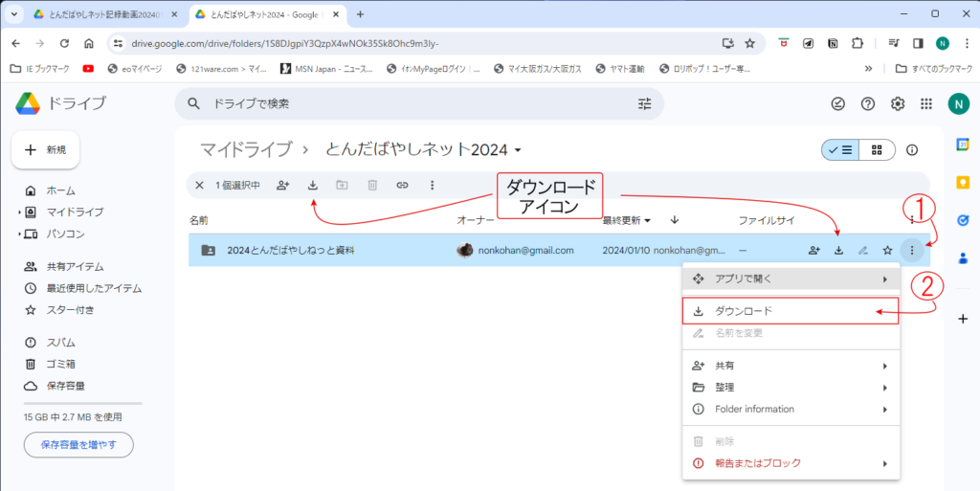Click the get link icon in toolbar
This screenshot has width=980, height=491.
tap(403, 185)
